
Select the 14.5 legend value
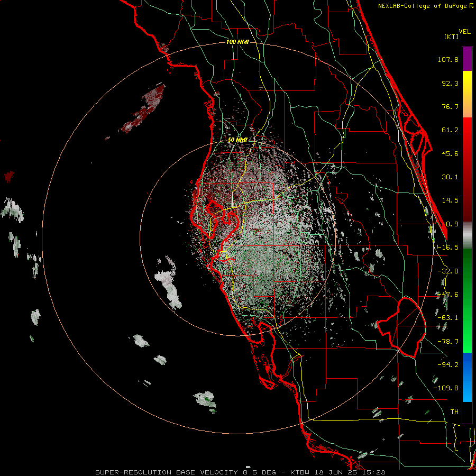click(450, 200)
